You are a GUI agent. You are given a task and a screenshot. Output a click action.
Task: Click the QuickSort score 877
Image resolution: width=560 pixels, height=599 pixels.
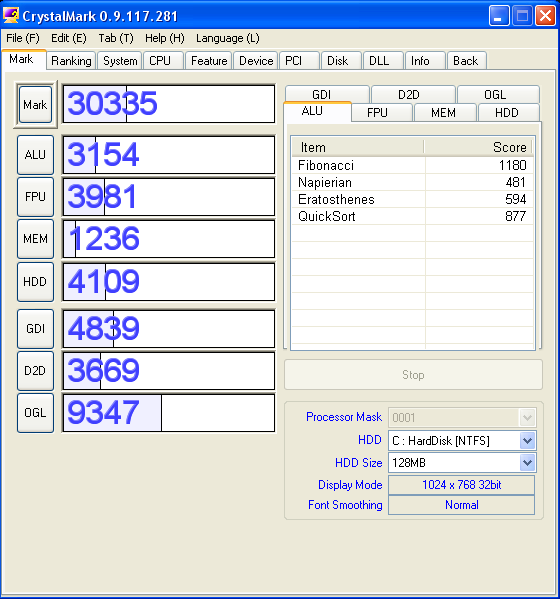click(x=516, y=216)
